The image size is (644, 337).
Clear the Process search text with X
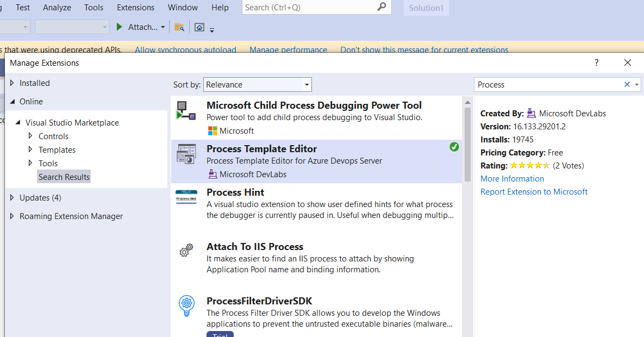point(627,84)
